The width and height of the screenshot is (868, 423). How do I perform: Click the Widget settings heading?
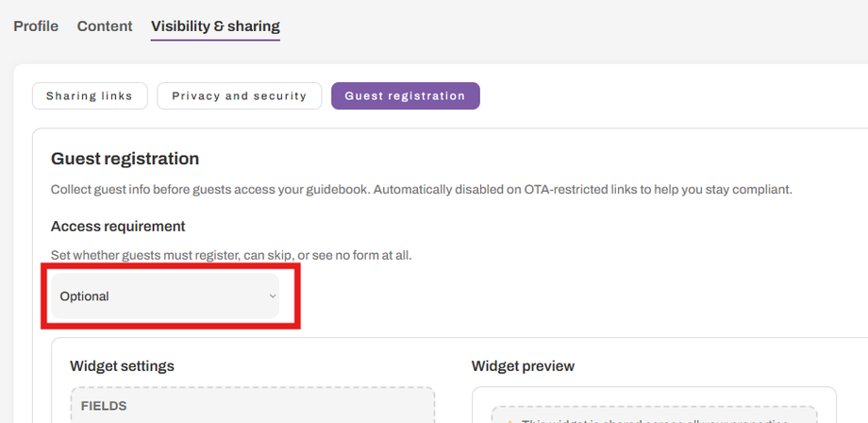[122, 366]
